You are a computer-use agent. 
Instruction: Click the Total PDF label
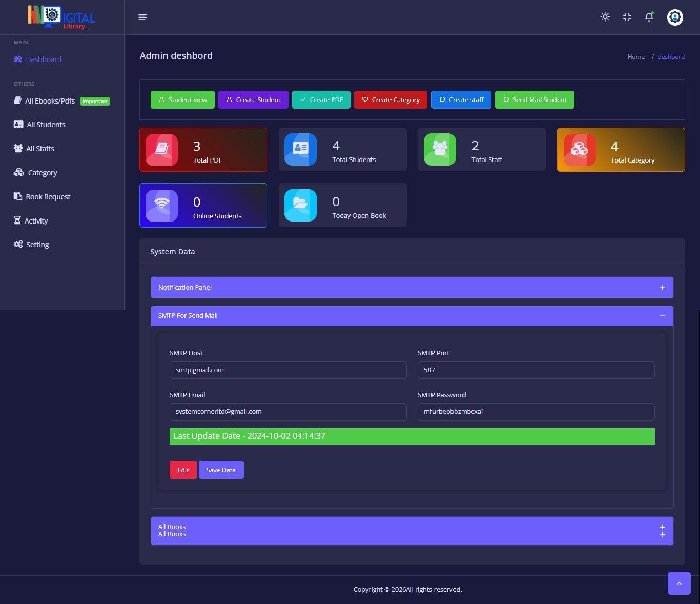coord(208,160)
